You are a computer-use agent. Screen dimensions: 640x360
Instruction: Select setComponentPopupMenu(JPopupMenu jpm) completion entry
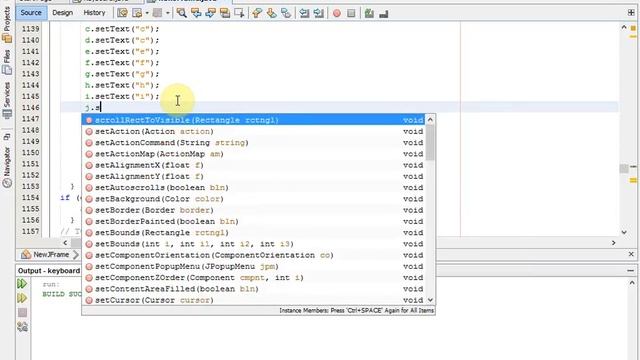coord(253,266)
